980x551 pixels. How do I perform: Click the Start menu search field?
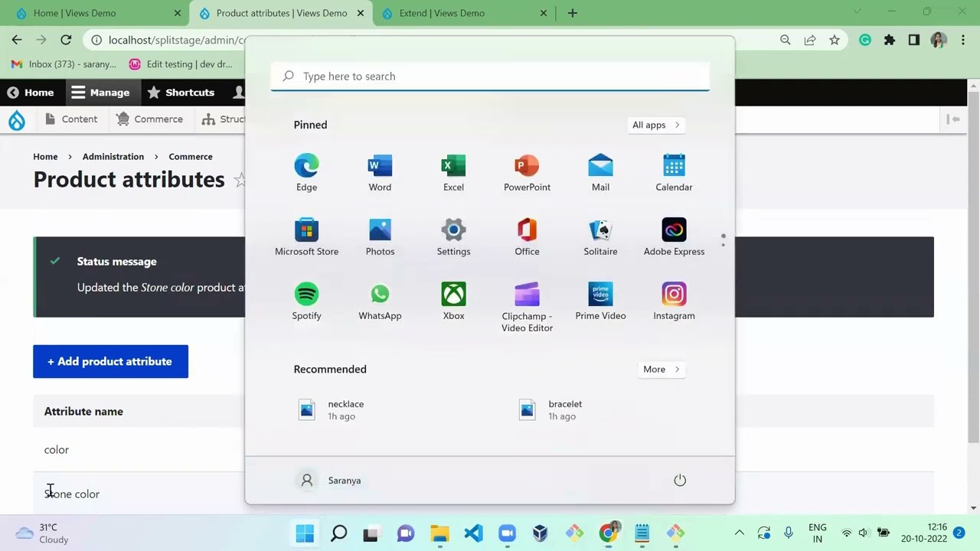(490, 76)
